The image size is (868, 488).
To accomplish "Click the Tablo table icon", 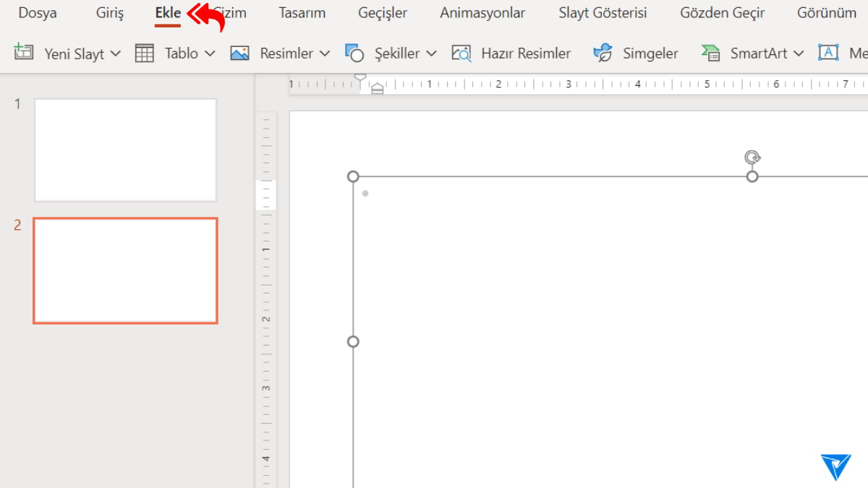I will [x=143, y=53].
